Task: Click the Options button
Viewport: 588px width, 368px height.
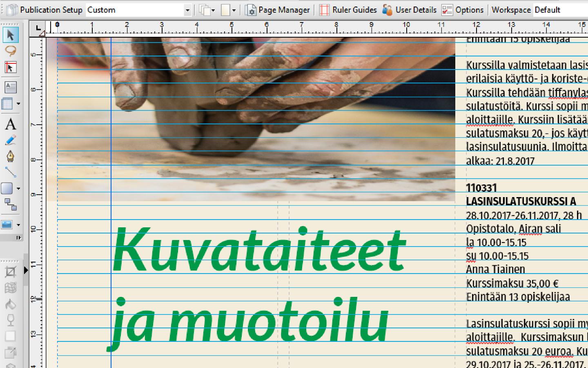Action: [x=463, y=10]
